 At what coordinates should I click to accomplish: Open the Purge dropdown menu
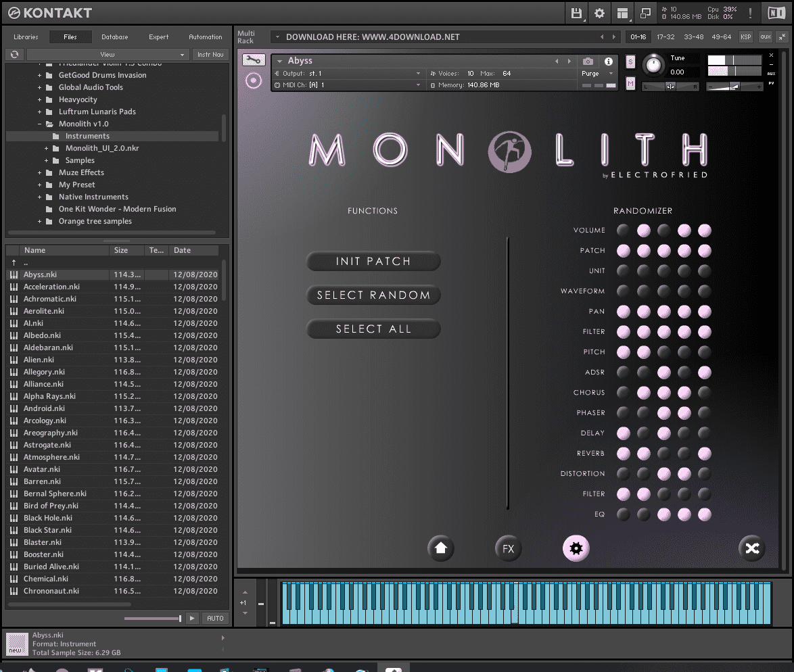coord(591,73)
